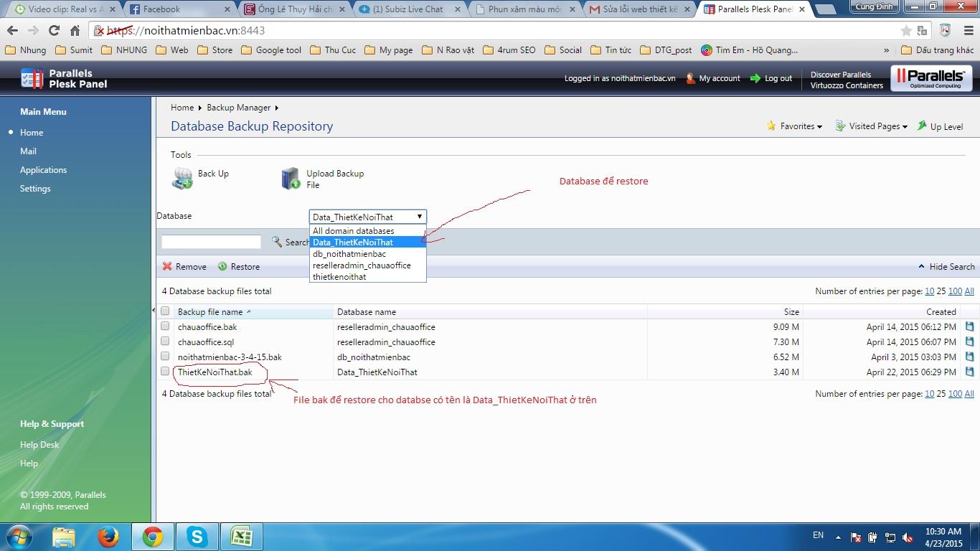Click the Parallels Plesk Panel logo
Screen dimensions: 980x551
click(x=64, y=78)
